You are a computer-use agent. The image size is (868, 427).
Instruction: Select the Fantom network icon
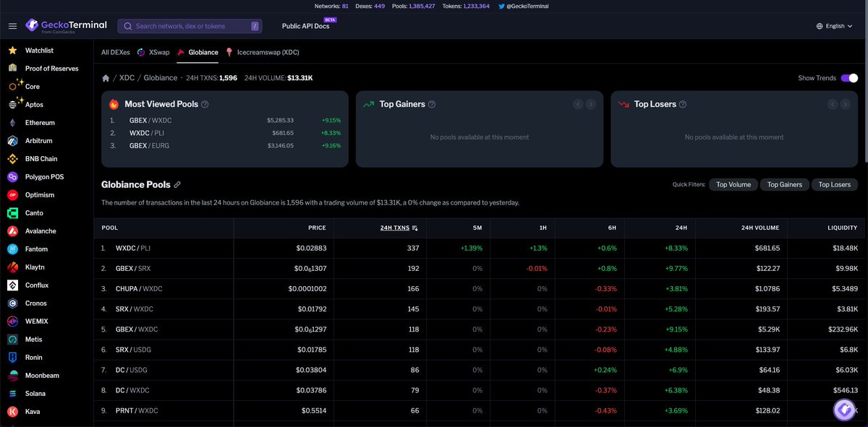pos(12,249)
